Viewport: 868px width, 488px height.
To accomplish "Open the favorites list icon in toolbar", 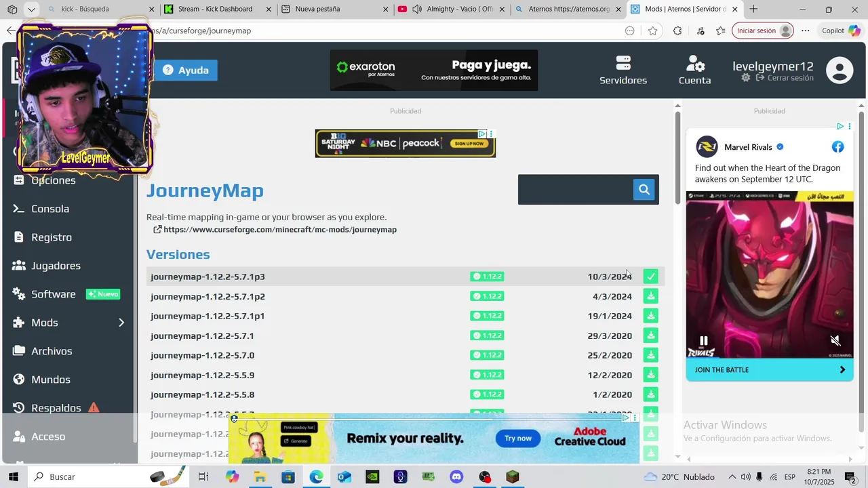I will tap(720, 30).
